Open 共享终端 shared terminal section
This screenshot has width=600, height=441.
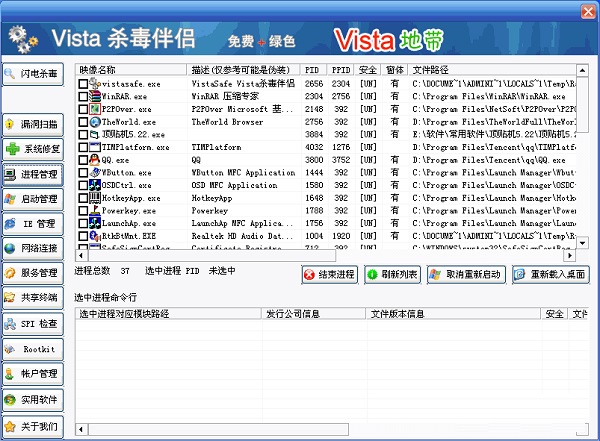[33, 297]
